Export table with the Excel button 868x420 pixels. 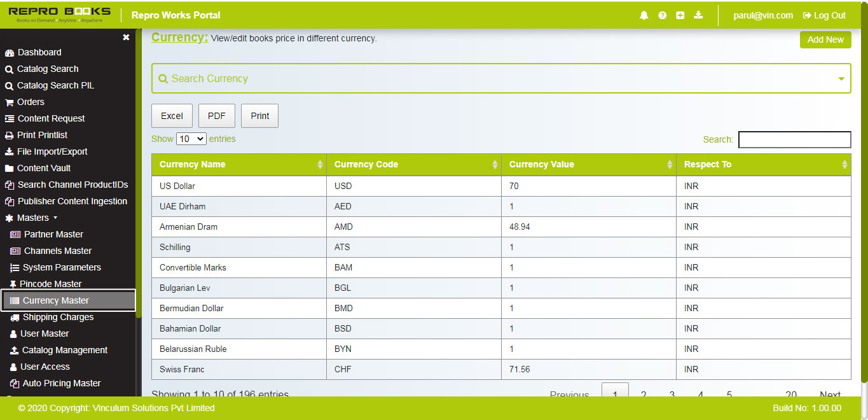pyautogui.click(x=172, y=116)
